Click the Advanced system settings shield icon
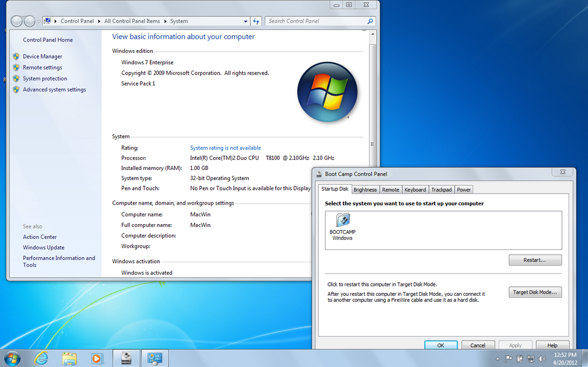The image size is (588, 367). tap(16, 89)
